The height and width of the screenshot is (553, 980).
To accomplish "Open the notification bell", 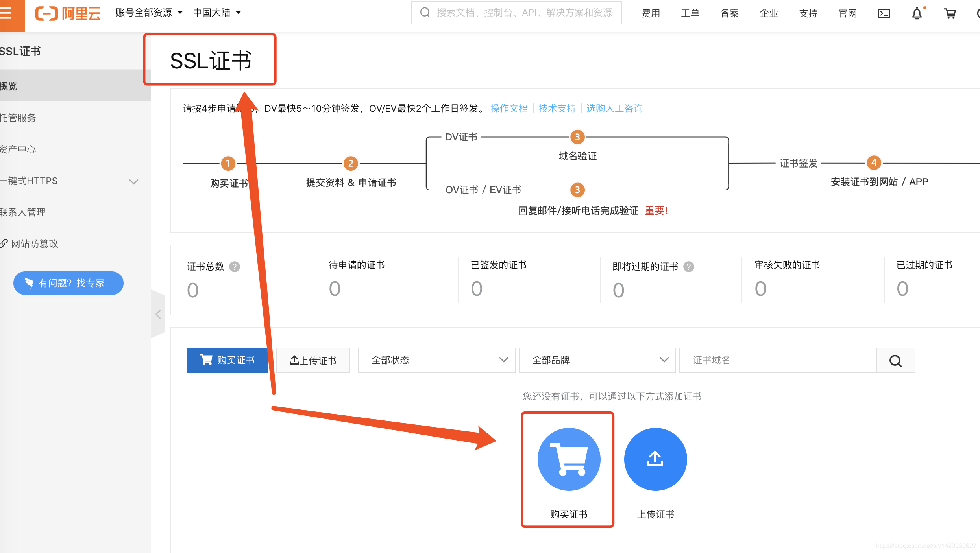I will click(917, 13).
